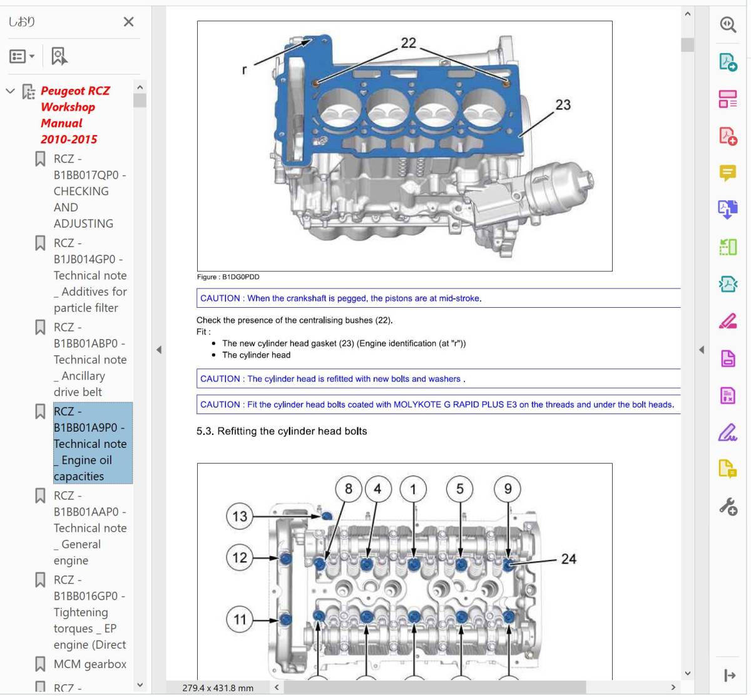Screen dimensions: 751x700
Task: Click the bookmark icon beside B1JB014GP0
Action: (x=40, y=243)
